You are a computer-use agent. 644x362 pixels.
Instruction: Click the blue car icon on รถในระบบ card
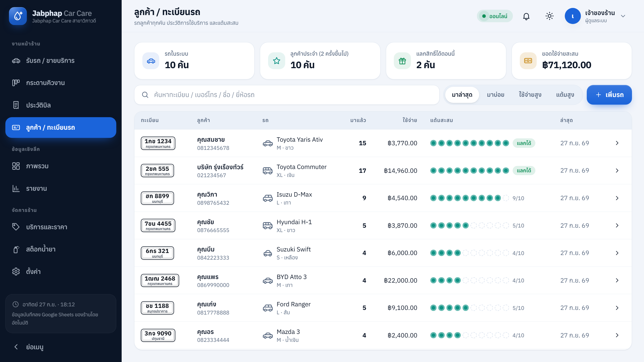(x=151, y=61)
